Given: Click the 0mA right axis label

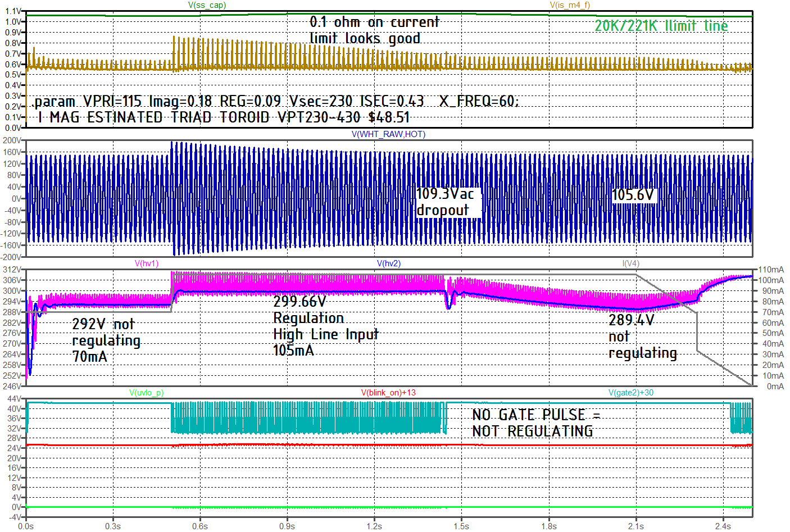Looking at the screenshot, I should tap(775, 386).
